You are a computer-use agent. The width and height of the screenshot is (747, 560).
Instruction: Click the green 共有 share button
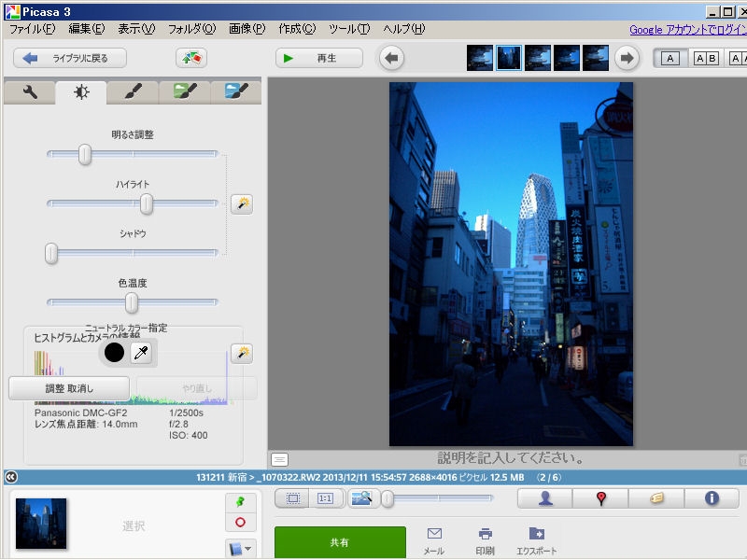click(x=340, y=542)
